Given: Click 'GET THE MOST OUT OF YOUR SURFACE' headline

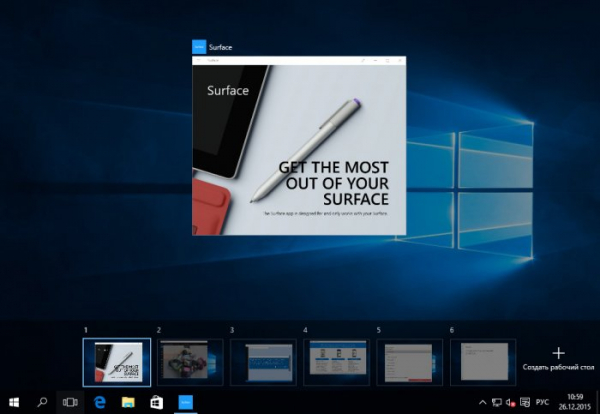Looking at the screenshot, I should [333, 183].
